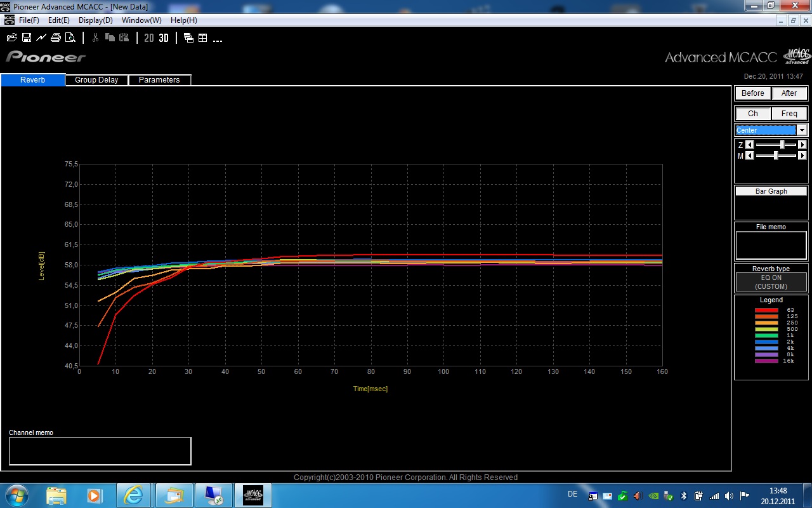Click the EQ ON (CUSTOM) reverb type box
Image resolution: width=812 pixels, height=508 pixels.
coord(771,282)
